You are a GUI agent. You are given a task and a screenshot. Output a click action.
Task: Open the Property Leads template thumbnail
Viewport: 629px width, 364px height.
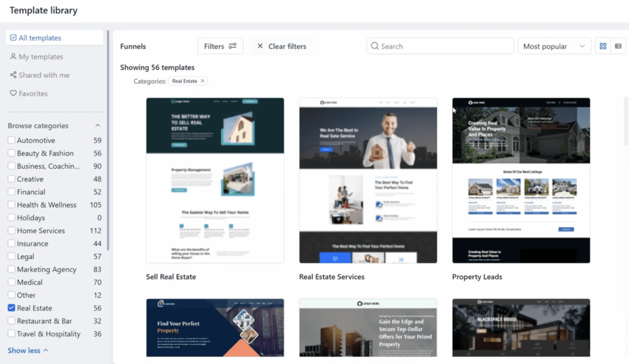pos(521,180)
